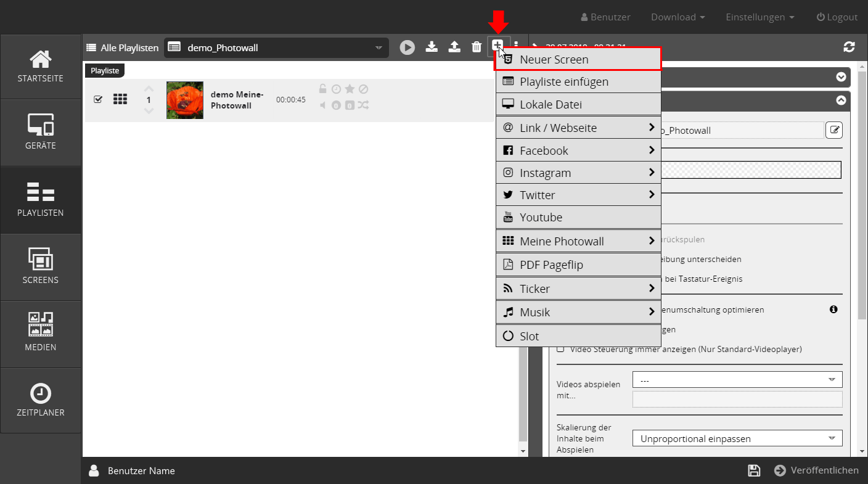Image resolution: width=868 pixels, height=484 pixels.
Task: Enable Video Steuerung immer anzeigen checkbox
Action: [x=560, y=349]
